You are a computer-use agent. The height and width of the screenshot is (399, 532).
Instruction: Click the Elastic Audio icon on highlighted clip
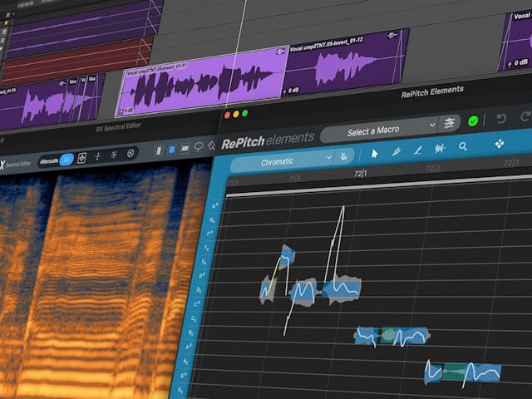pyautogui.click(x=281, y=52)
